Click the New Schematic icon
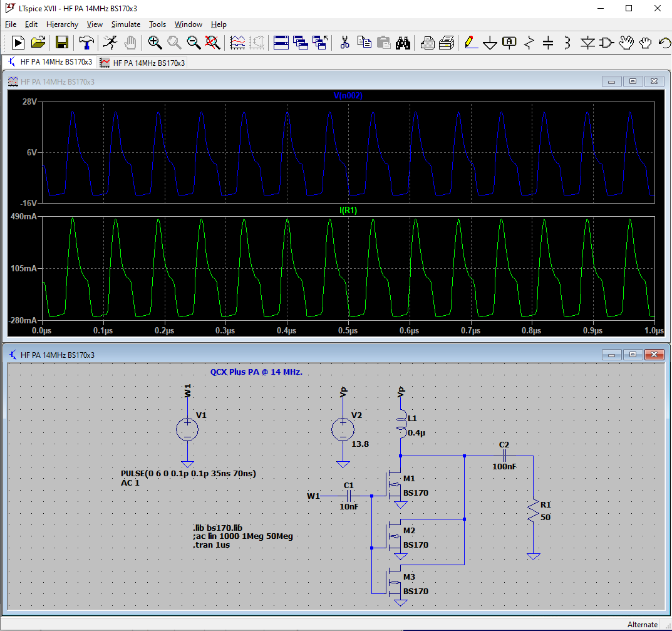Screen dimensions: 672x631 pos(18,43)
